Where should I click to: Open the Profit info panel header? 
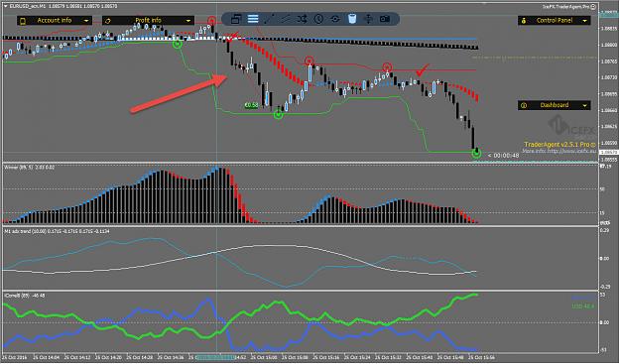[148, 20]
